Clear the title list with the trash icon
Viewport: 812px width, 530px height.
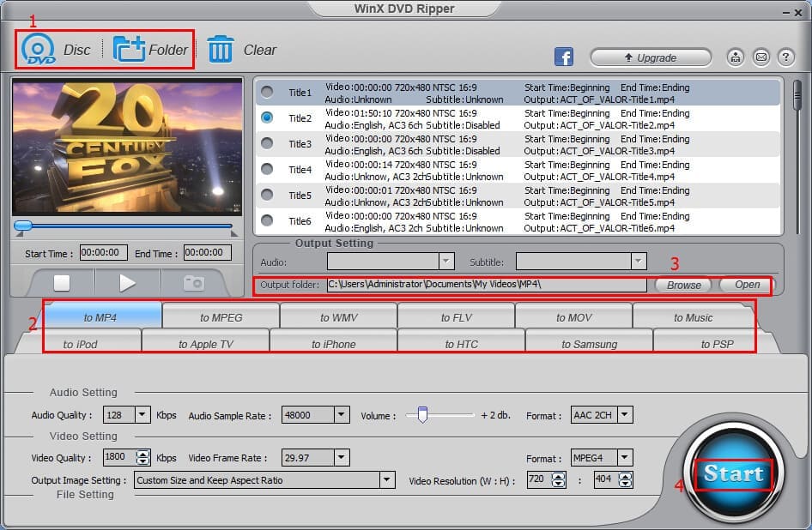[221, 49]
